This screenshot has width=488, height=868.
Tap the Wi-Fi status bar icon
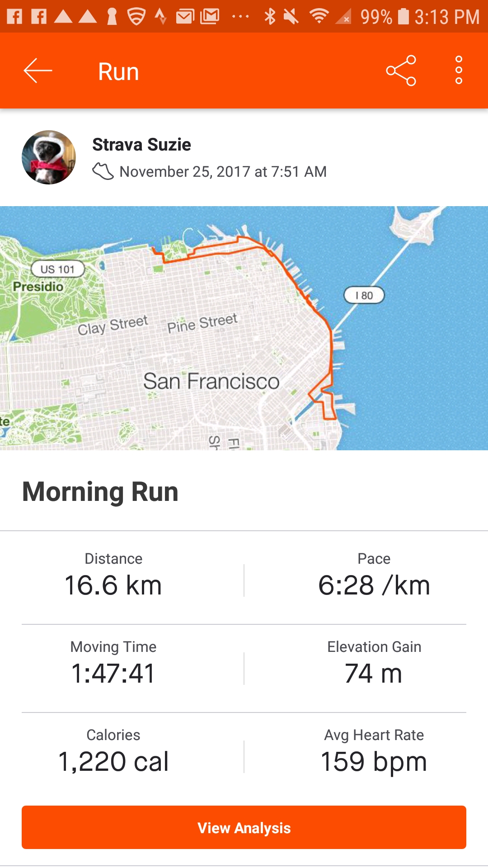click(319, 17)
